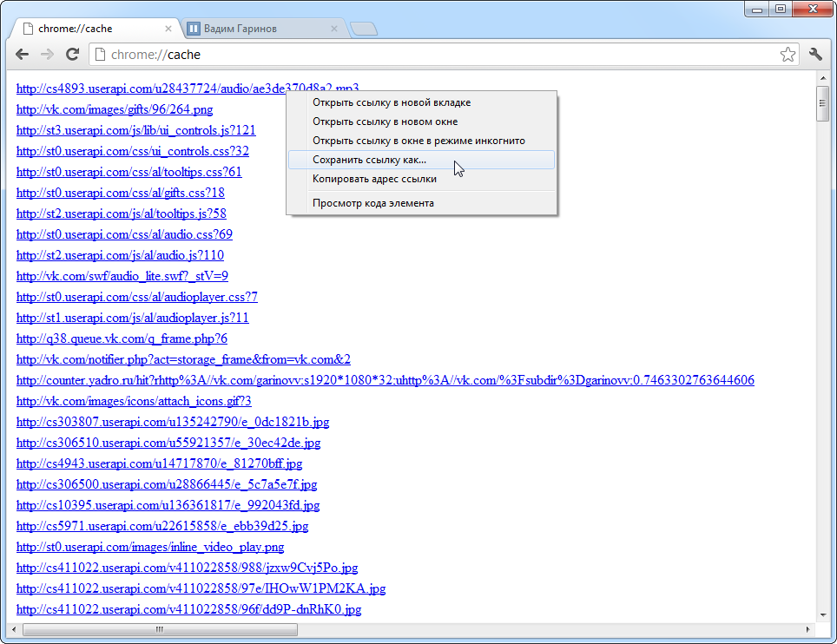The height and width of the screenshot is (644, 837).
Task: Select 'Открыть ссылку в окне в режиме инкогнито'
Action: (422, 141)
